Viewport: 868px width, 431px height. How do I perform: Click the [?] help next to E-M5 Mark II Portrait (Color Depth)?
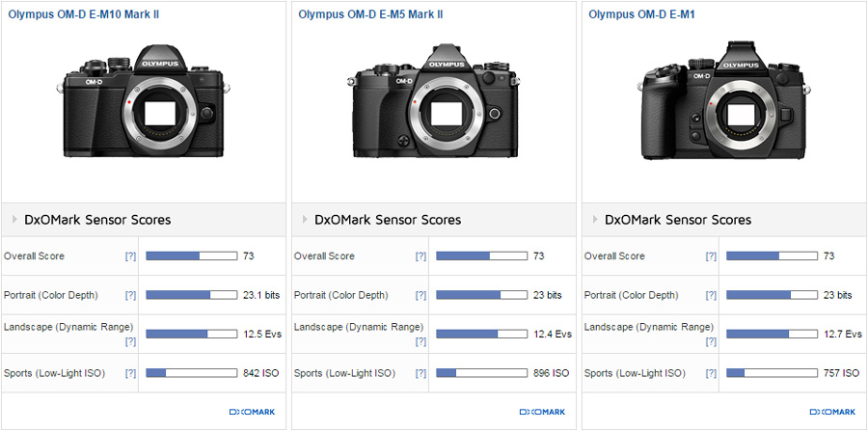[x=420, y=295]
